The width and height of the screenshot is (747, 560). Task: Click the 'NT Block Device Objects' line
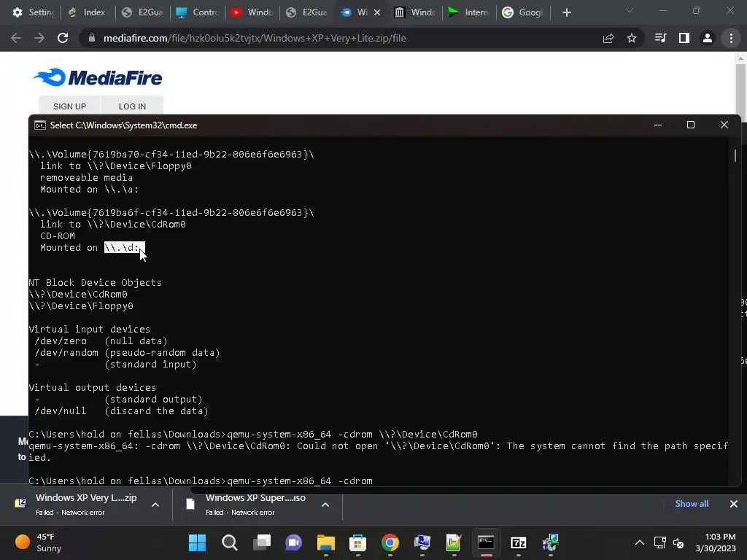pos(96,282)
